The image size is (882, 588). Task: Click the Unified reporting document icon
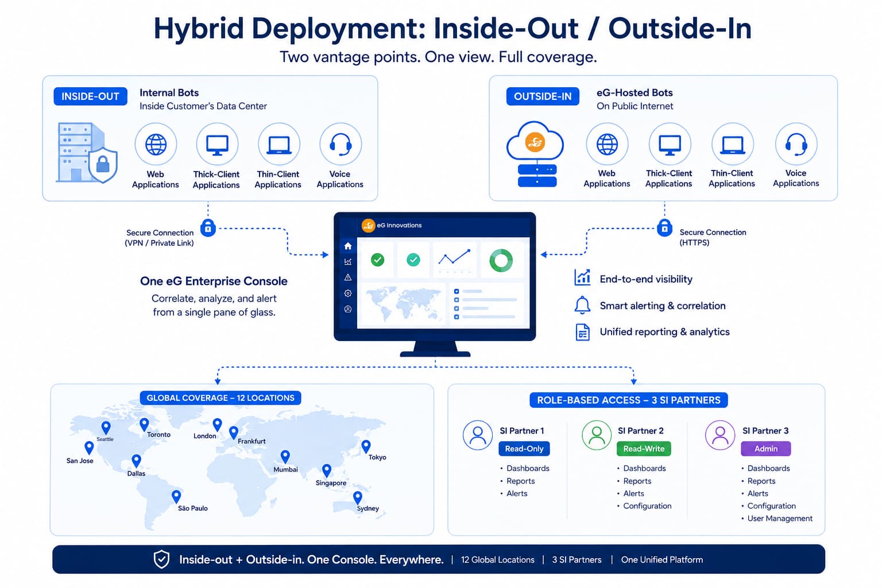tap(583, 332)
